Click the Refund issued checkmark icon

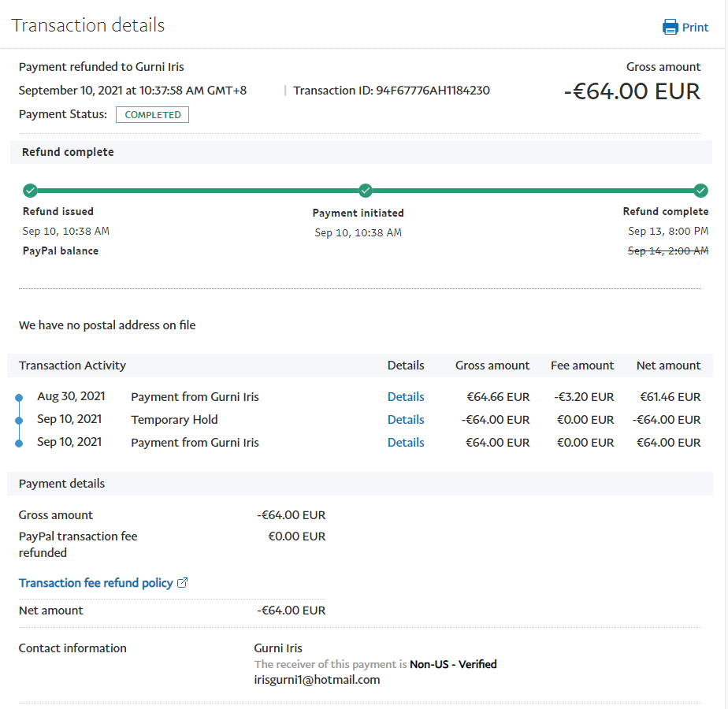pos(30,191)
